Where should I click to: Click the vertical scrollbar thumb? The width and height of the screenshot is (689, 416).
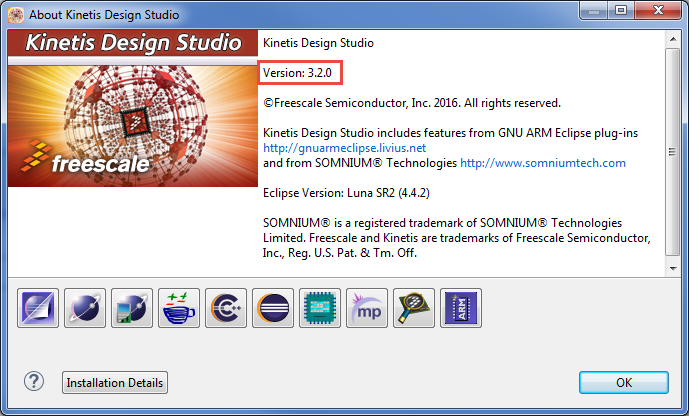(x=673, y=152)
